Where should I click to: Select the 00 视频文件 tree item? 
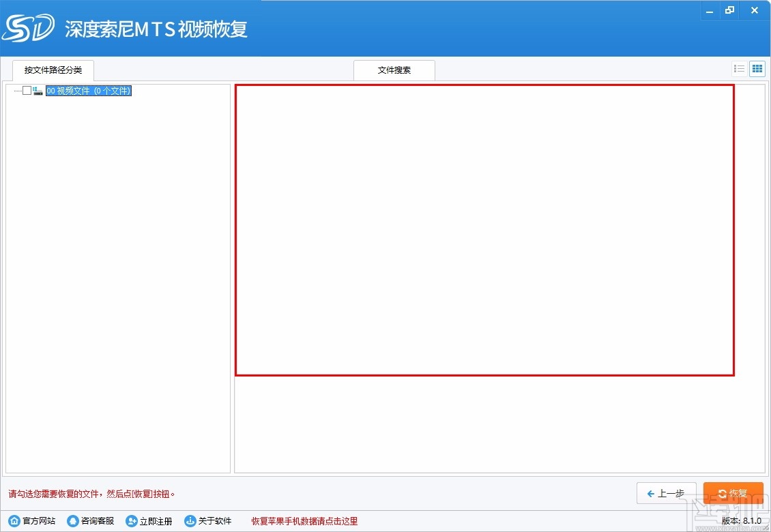87,90
